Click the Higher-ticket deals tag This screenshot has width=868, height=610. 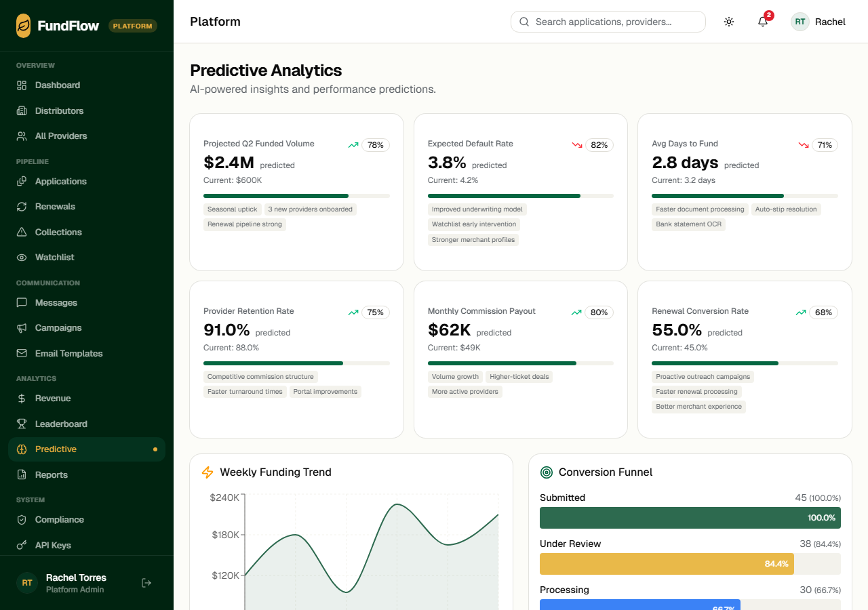(x=519, y=377)
